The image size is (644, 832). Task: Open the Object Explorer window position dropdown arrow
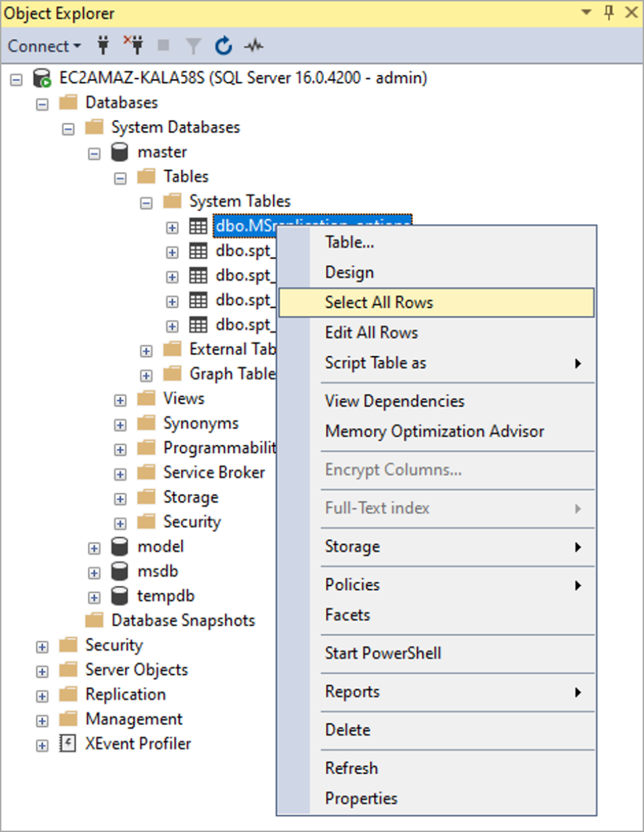click(x=587, y=12)
